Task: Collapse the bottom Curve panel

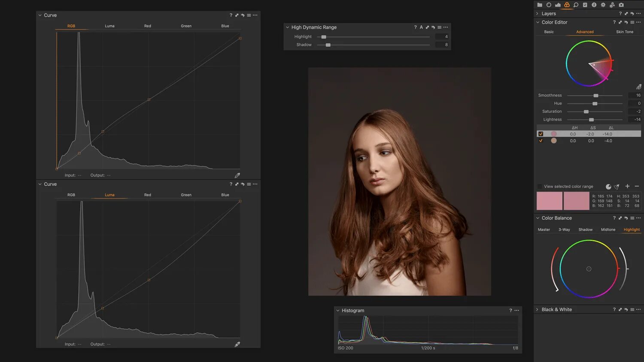Action: (x=40, y=184)
